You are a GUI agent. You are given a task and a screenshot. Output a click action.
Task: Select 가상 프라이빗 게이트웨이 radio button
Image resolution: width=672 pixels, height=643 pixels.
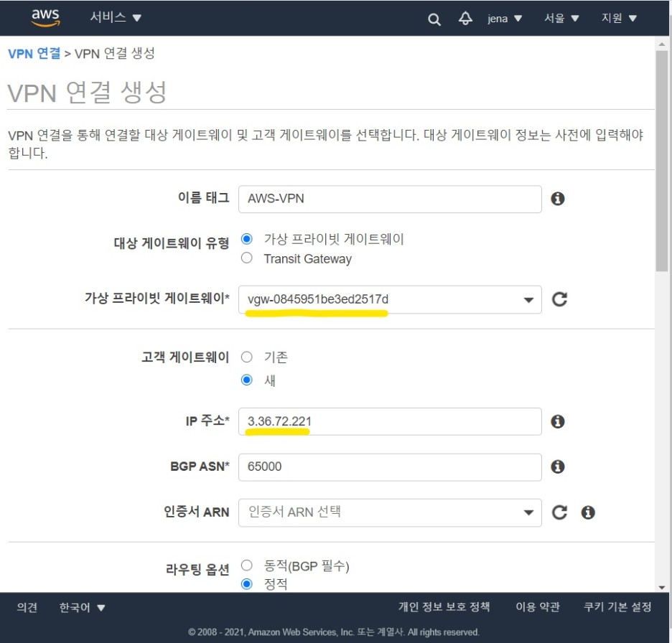click(x=247, y=239)
